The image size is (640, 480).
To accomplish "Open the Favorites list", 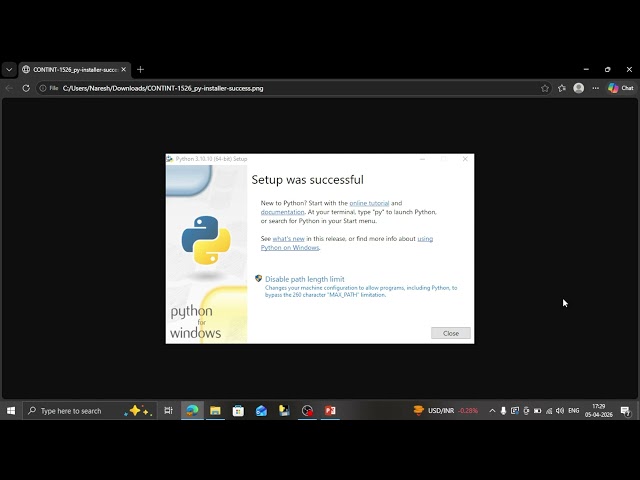I will click(562, 88).
